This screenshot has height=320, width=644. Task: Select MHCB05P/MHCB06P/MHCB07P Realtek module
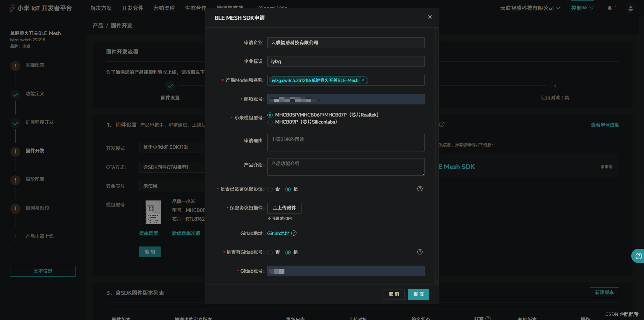pyautogui.click(x=270, y=115)
